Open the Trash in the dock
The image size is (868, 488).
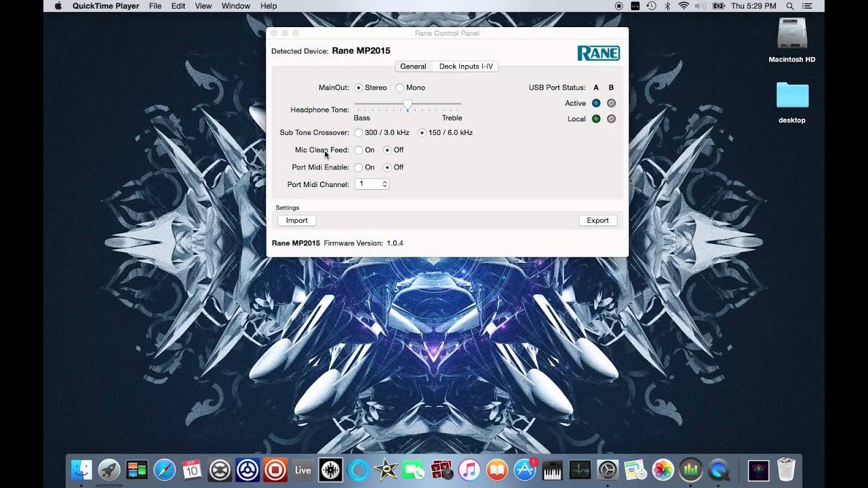[x=786, y=470]
